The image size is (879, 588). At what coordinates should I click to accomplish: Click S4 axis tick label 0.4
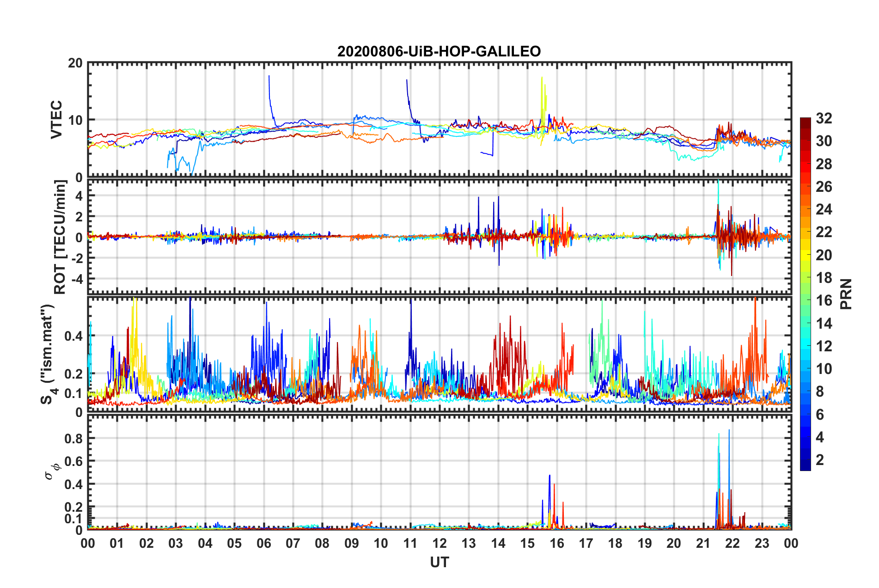pos(74,336)
